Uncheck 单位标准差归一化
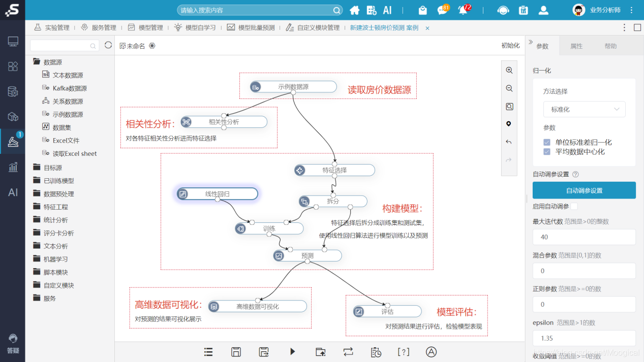The height and width of the screenshot is (362, 644). (546, 142)
